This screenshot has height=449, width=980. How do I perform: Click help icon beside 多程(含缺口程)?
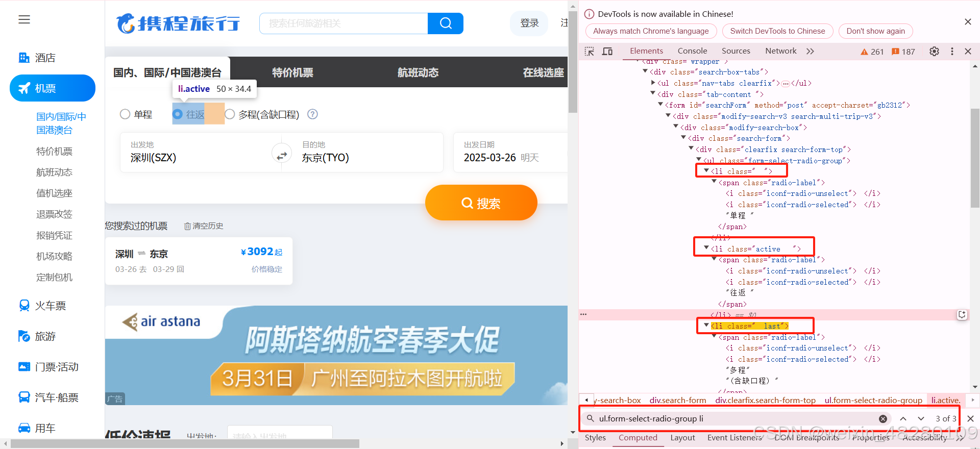pyautogui.click(x=312, y=114)
